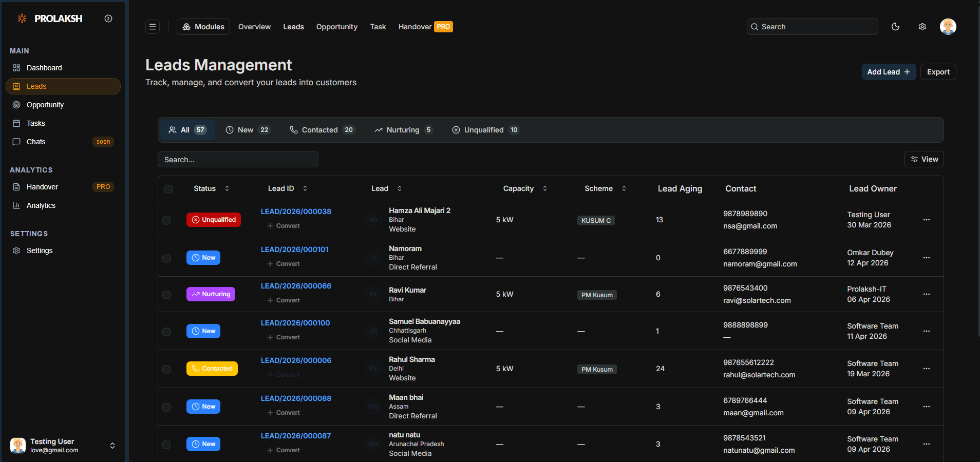Focus the leads Search... input field
The height and width of the screenshot is (462, 980).
238,160
